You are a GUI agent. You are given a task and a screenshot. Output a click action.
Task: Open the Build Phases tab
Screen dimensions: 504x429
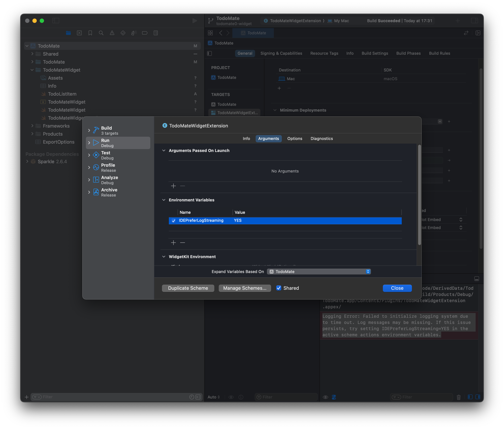(x=408, y=53)
